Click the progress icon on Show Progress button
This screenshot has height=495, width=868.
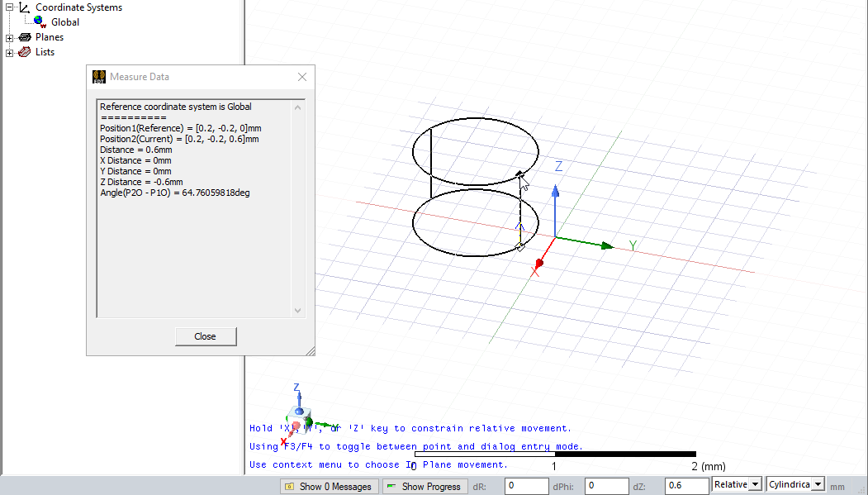[391, 486]
